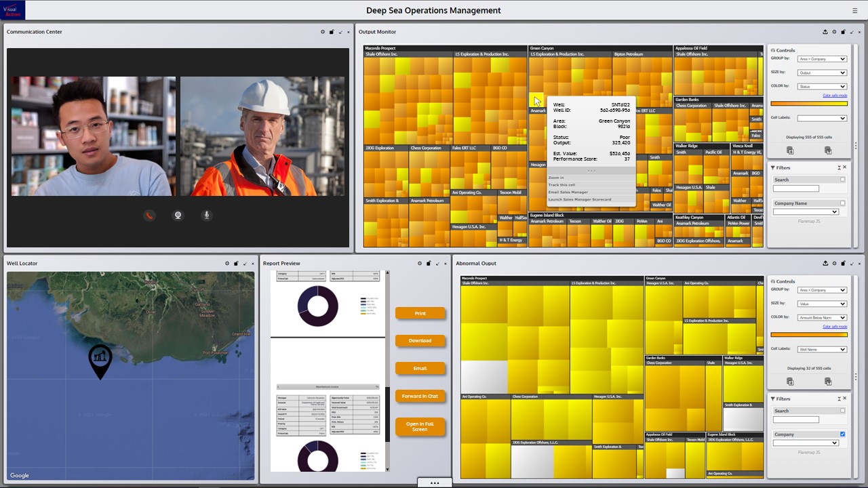The width and height of the screenshot is (868, 488).
Task: Click the Search input field in Output Monitor filters
Action: pyautogui.click(x=796, y=188)
